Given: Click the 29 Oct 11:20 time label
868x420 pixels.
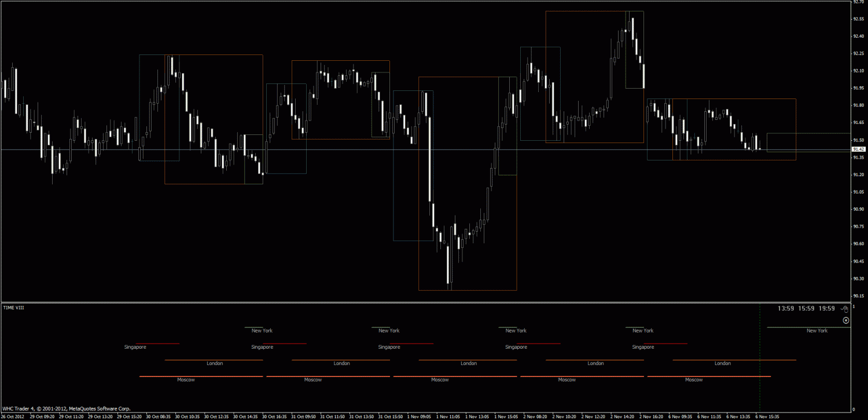Looking at the screenshot, I should (71, 417).
